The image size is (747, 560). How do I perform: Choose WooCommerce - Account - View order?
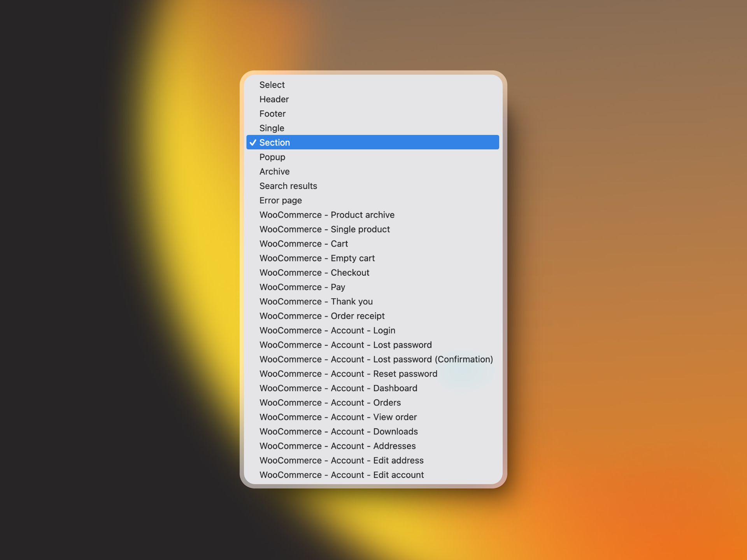click(373, 417)
